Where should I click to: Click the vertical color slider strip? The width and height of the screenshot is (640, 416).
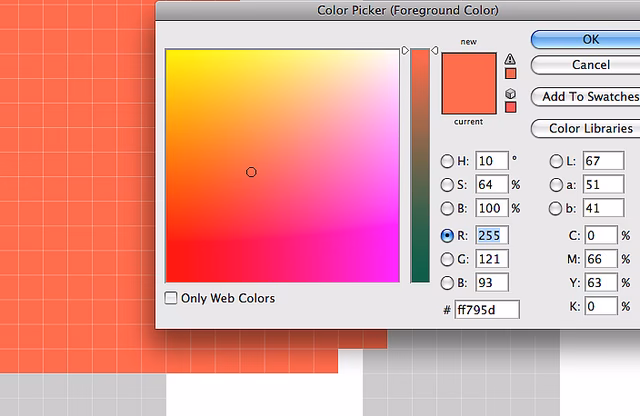[x=420, y=165]
